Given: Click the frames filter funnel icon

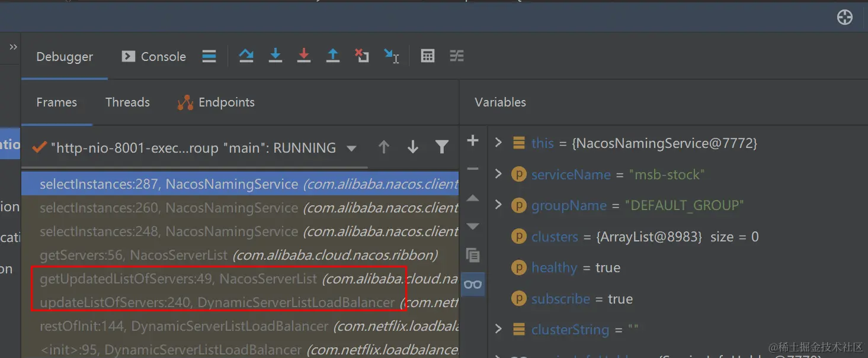Looking at the screenshot, I should [442, 147].
